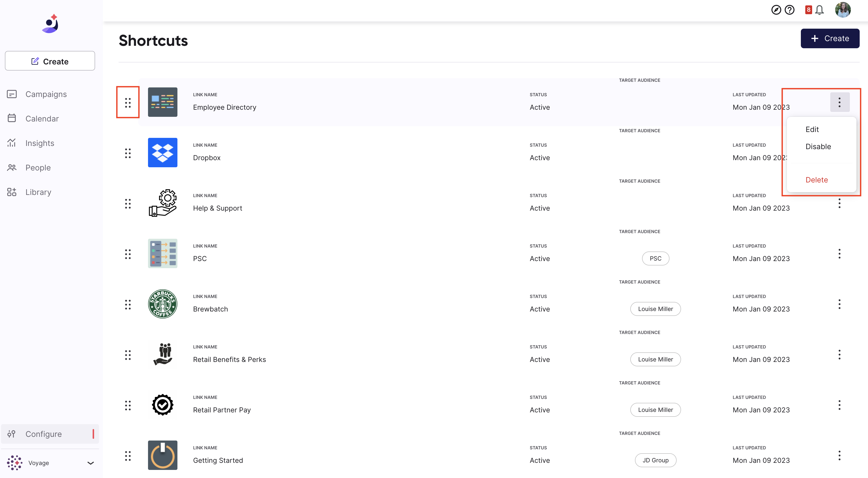
Task: Open Configure in the sidebar
Action: tap(50, 434)
